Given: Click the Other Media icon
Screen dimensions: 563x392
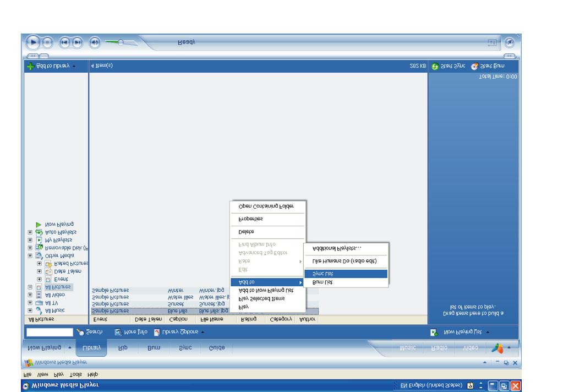Looking at the screenshot, I should (39, 256).
